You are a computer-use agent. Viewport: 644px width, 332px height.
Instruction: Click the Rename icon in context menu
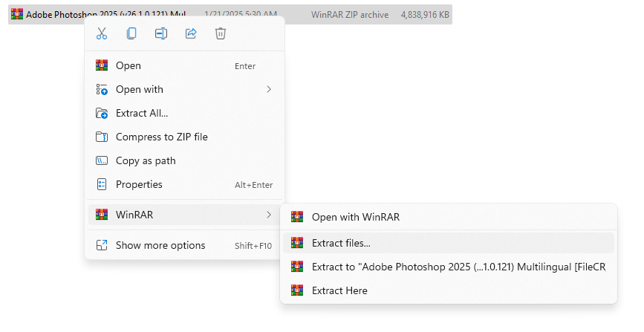point(161,33)
